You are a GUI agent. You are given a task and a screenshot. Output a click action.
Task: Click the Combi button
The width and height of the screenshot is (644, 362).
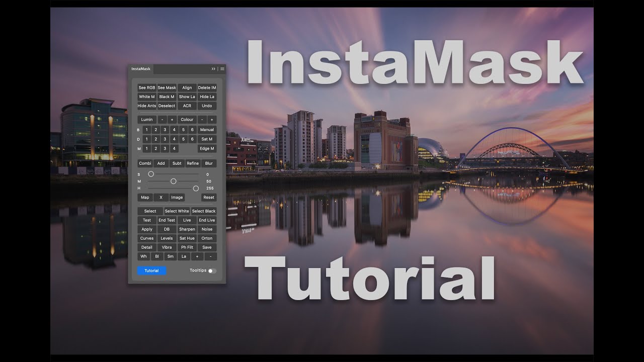click(145, 163)
